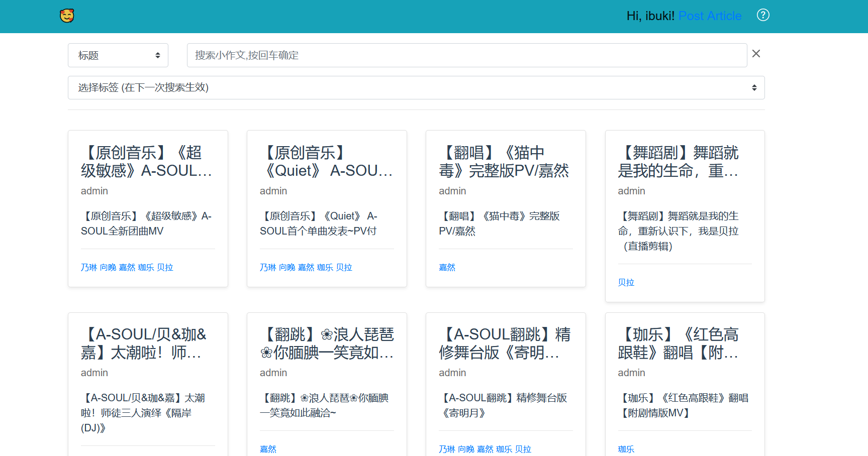Open the 《猫中毒》完整版PV article title
Image resolution: width=868 pixels, height=456 pixels.
(504, 162)
